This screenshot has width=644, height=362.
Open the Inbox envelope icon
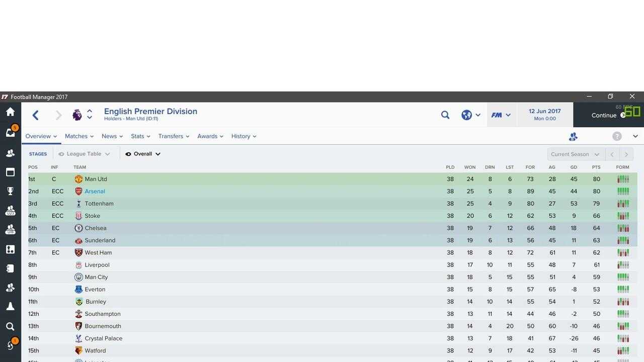coord(10,133)
